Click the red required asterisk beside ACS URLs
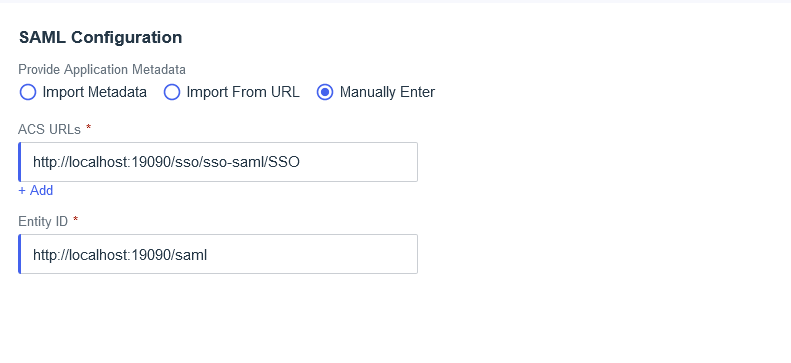This screenshot has height=363, width=791. [88, 128]
